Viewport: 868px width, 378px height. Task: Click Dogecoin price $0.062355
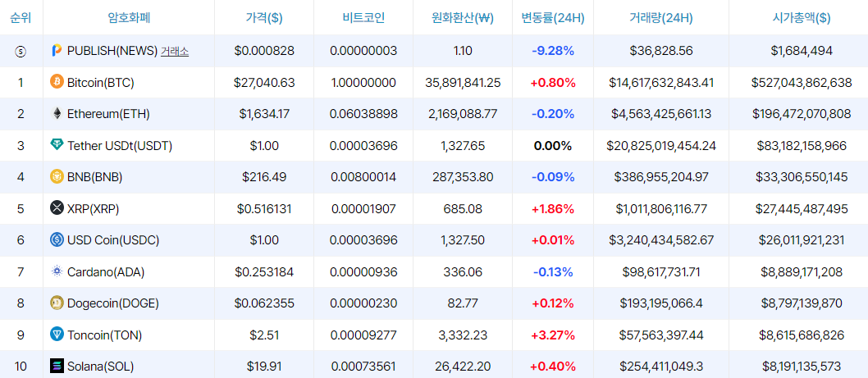pos(264,303)
